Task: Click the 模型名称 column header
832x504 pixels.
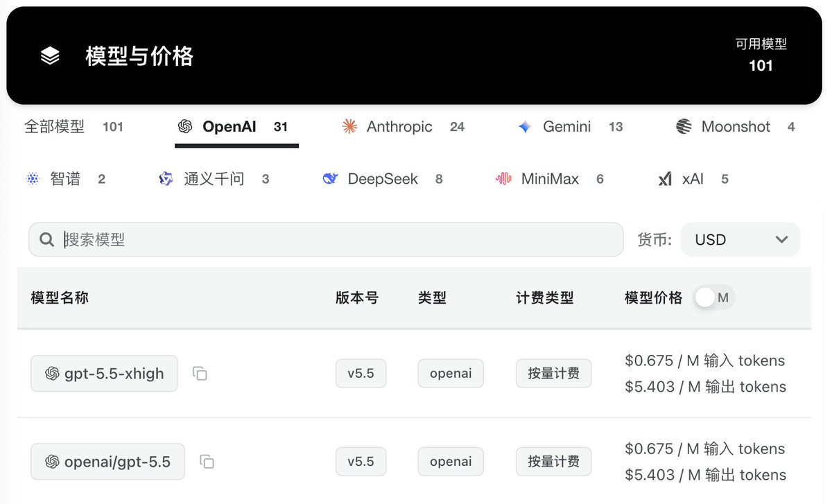Action: coord(60,298)
